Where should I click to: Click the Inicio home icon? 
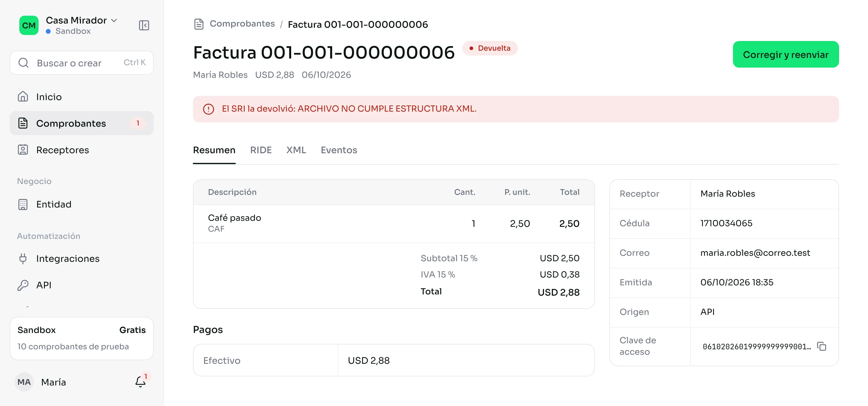[x=23, y=97]
